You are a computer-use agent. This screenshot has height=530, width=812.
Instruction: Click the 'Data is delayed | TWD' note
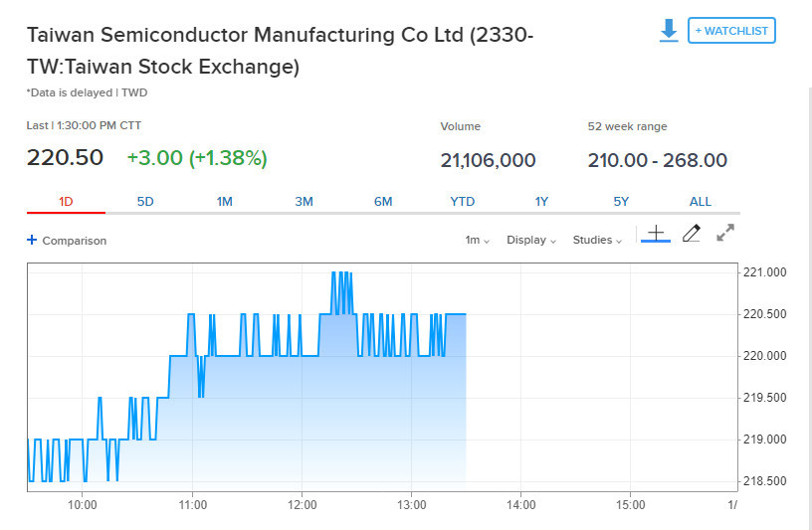(x=87, y=92)
